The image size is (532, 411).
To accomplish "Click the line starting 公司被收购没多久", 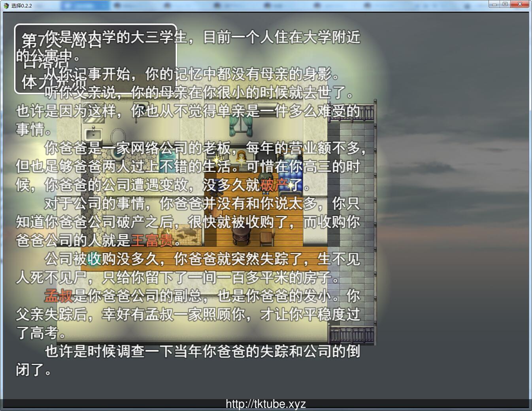I will tap(202, 258).
